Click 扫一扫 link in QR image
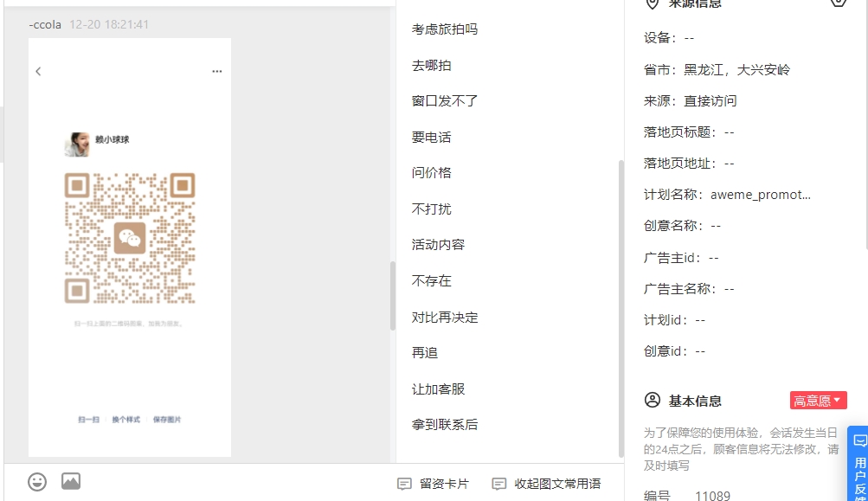 point(88,420)
